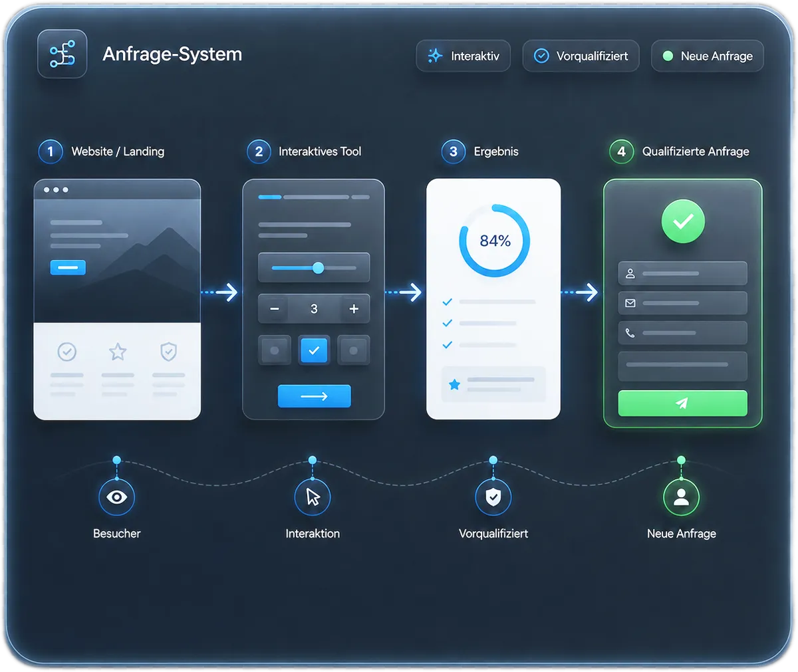
Task: Click the Besucher label
Action: (x=117, y=534)
